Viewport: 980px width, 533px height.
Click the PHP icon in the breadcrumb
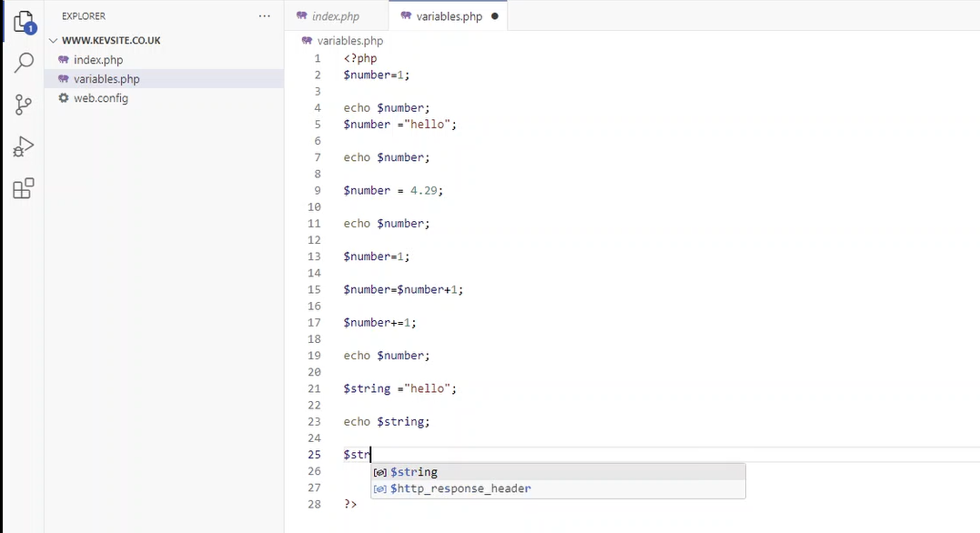(x=307, y=41)
